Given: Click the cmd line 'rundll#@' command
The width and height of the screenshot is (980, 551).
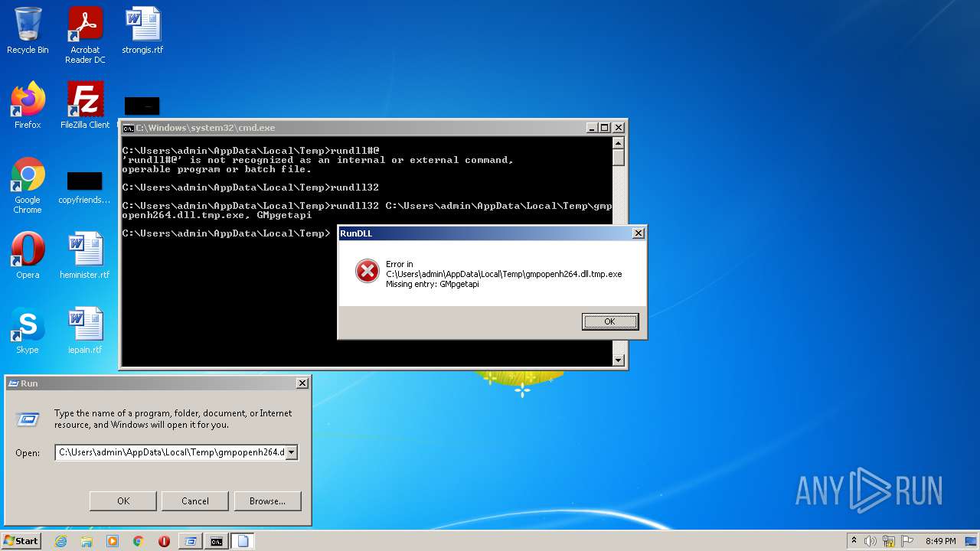Looking at the screenshot, I should 354,150.
